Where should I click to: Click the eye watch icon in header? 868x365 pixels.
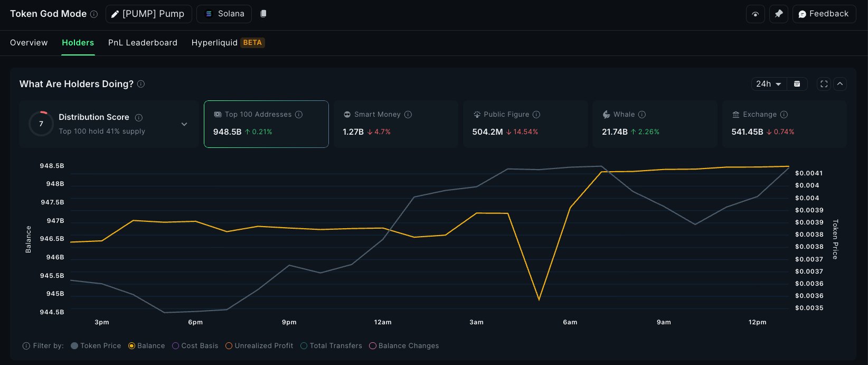click(x=755, y=14)
